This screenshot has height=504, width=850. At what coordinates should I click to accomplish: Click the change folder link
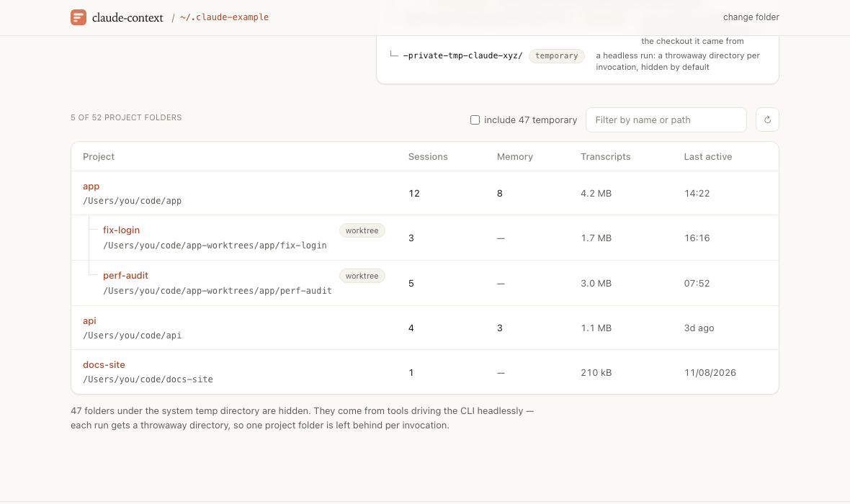tap(751, 17)
